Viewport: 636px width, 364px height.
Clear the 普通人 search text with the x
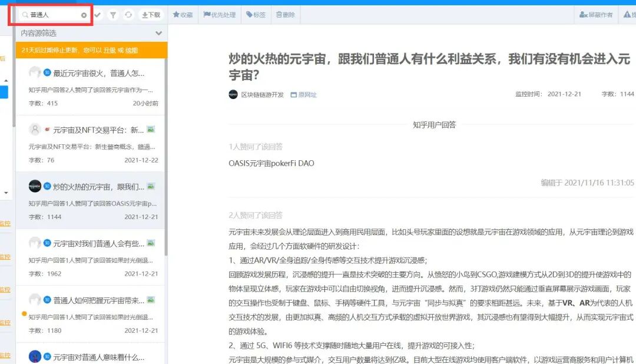pyautogui.click(x=84, y=15)
